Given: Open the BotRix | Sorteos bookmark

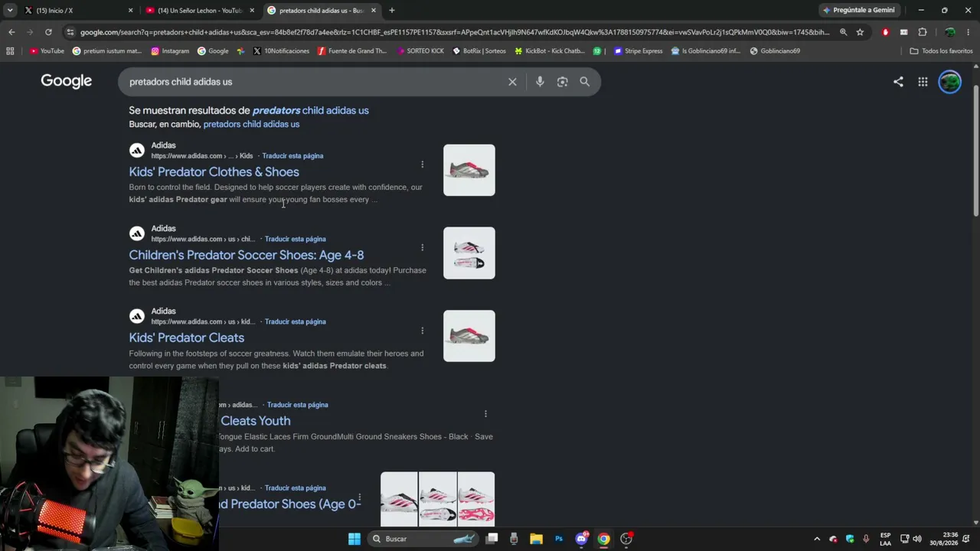Looking at the screenshot, I should click(479, 51).
